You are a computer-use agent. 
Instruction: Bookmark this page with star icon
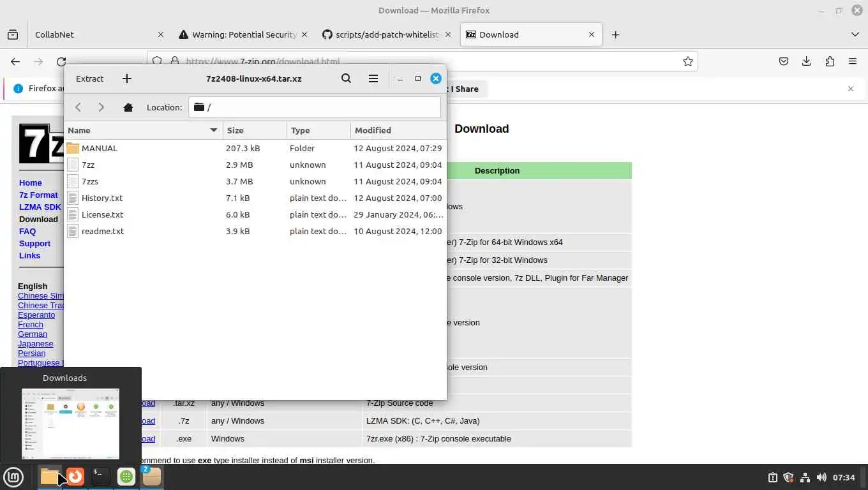pyautogui.click(x=687, y=61)
